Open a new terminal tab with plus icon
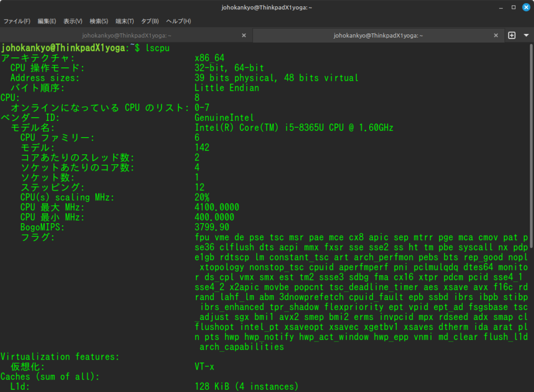 coord(512,35)
